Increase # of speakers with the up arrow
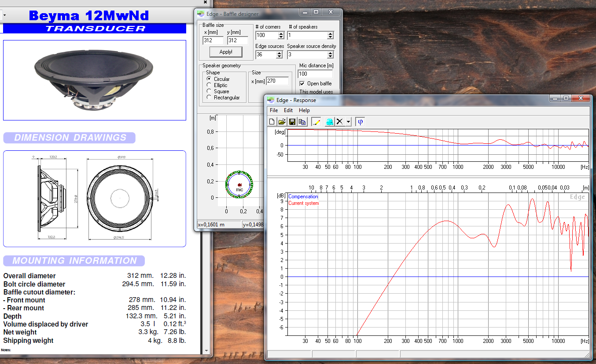This screenshot has width=596, height=364. (331, 33)
